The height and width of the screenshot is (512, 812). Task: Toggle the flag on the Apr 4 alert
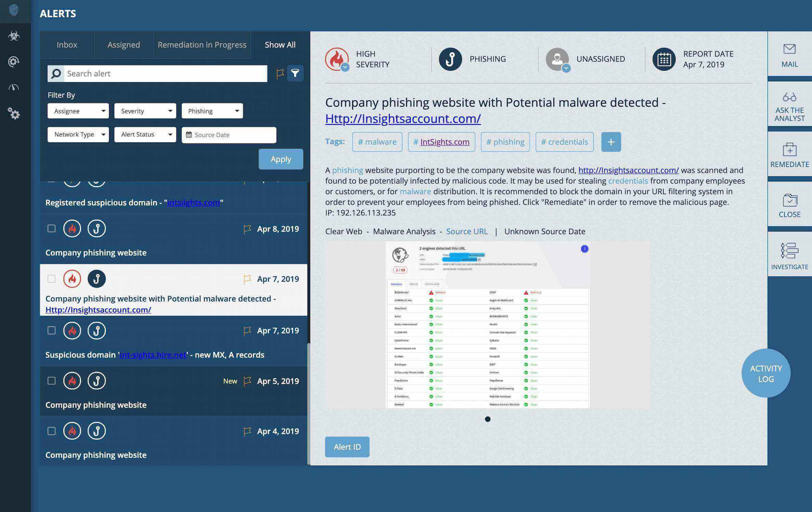coord(247,431)
